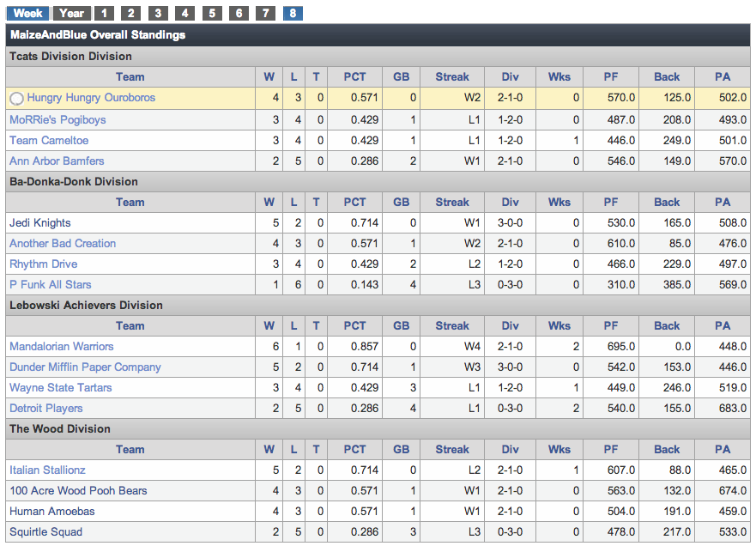
Task: Click the Another Bad Creation link
Action: [63, 243]
